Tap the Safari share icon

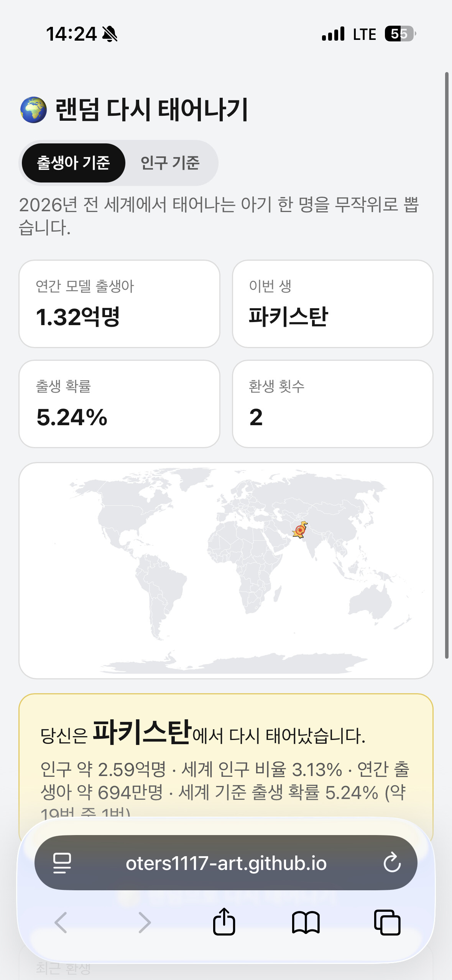click(224, 921)
